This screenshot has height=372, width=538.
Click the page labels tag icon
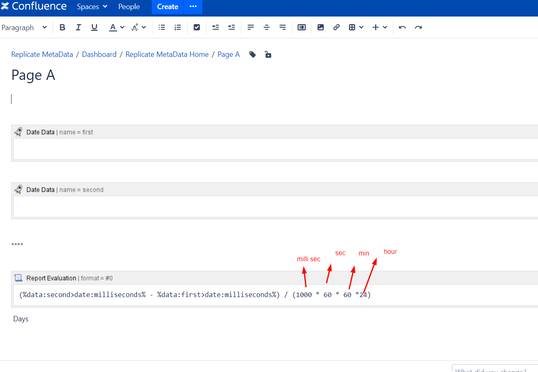coord(253,55)
